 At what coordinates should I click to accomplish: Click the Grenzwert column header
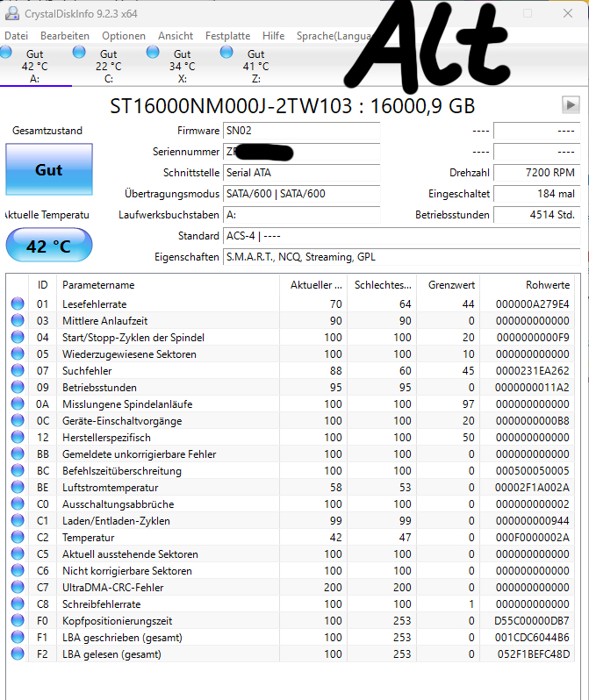click(449, 285)
